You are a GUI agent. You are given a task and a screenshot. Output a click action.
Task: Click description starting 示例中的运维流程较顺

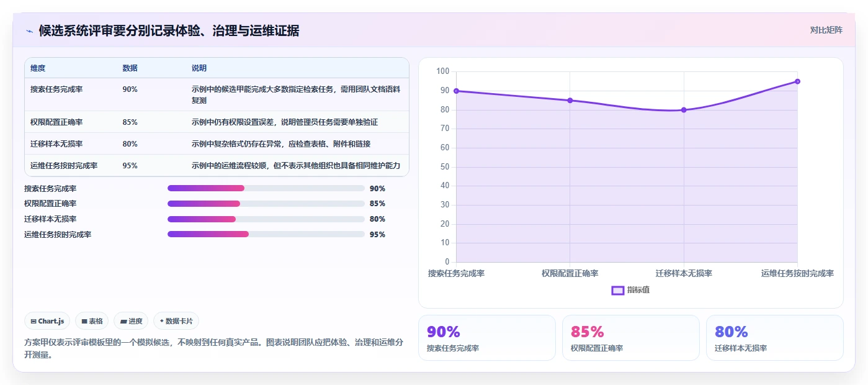tap(296, 165)
